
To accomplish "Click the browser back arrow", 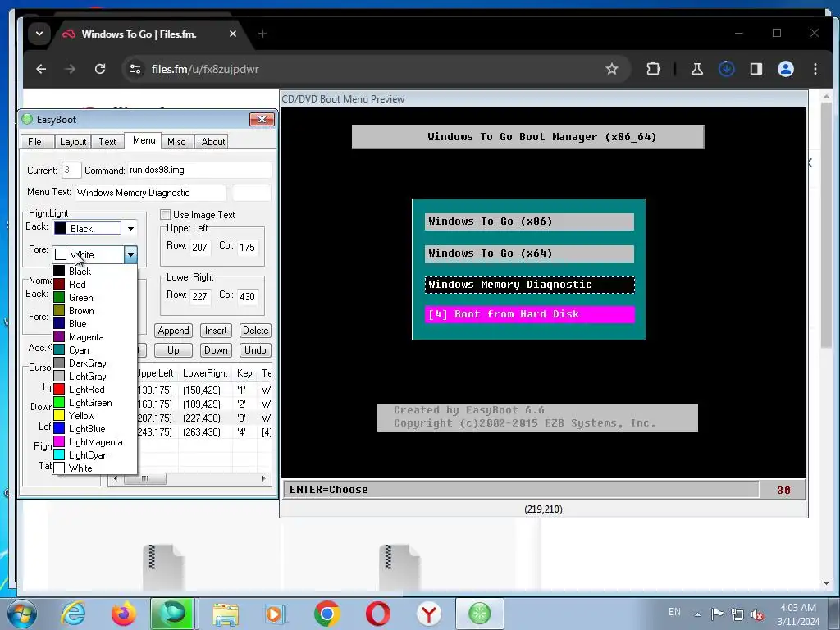I will click(x=41, y=69).
